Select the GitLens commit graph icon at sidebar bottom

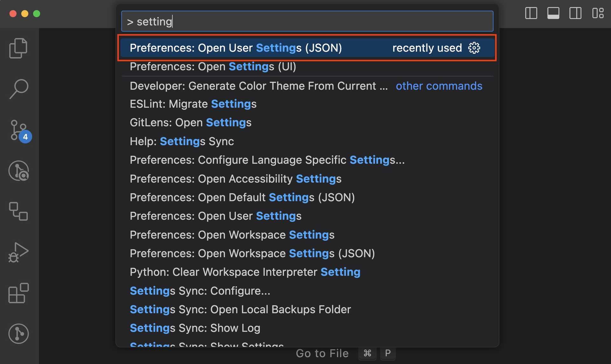click(18, 334)
